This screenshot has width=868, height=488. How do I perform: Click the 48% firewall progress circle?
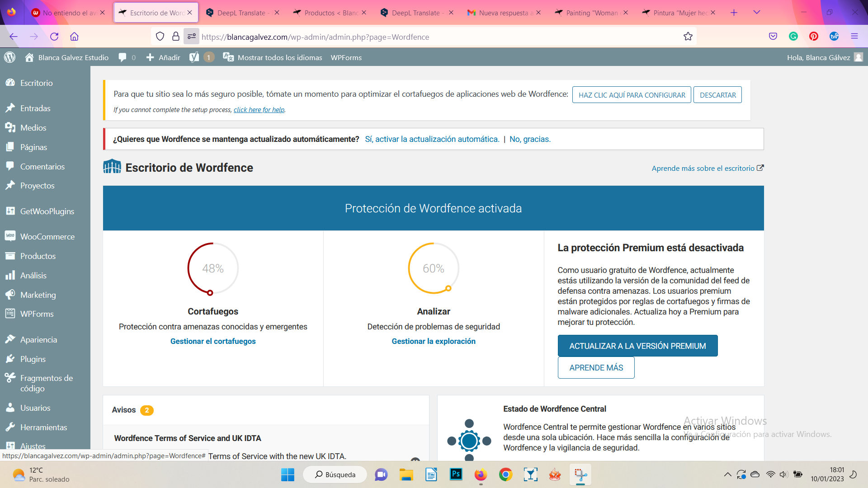click(213, 269)
